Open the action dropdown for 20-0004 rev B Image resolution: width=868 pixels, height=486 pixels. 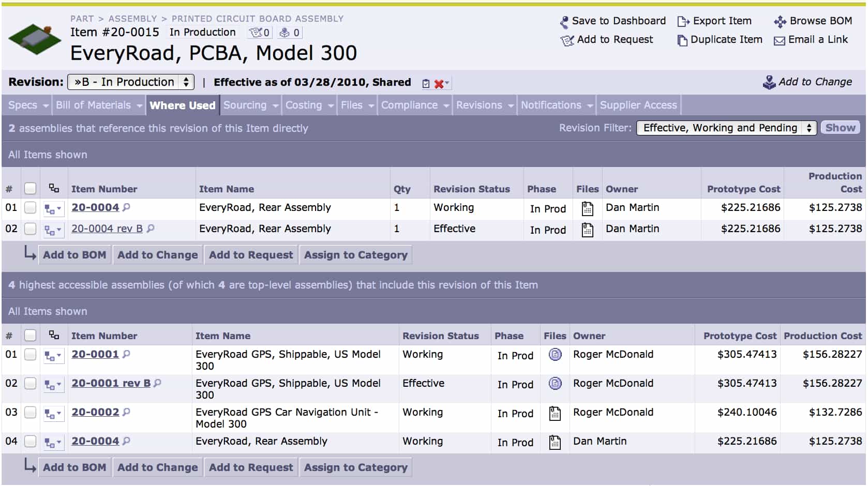click(x=53, y=230)
